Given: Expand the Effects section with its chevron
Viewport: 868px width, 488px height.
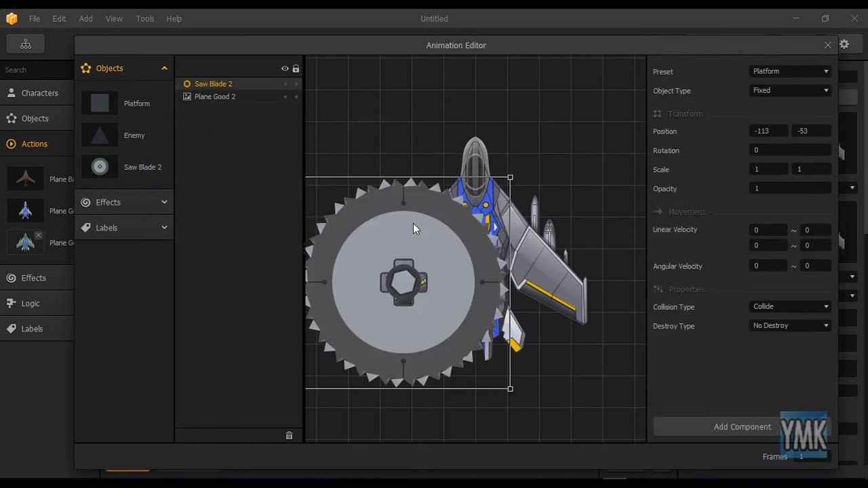Looking at the screenshot, I should tap(164, 202).
